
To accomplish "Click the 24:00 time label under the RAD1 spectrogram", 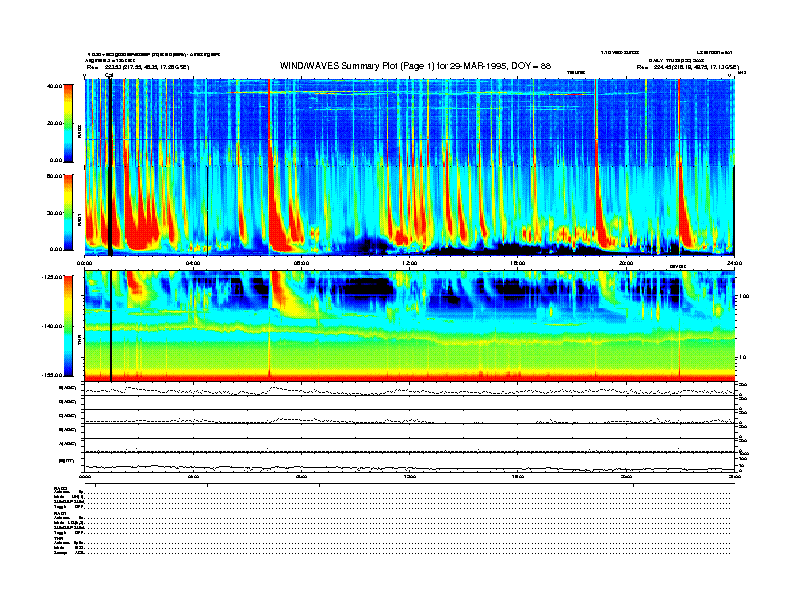I will [734, 263].
